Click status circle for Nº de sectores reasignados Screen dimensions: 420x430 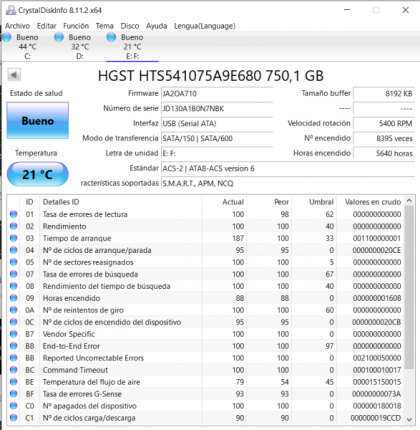click(x=14, y=262)
